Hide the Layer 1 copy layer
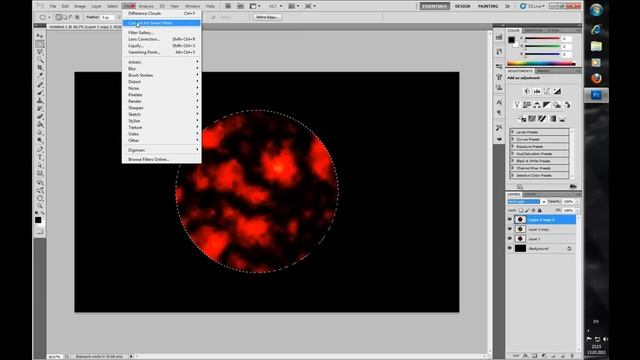The height and width of the screenshot is (360, 640). pos(509,229)
